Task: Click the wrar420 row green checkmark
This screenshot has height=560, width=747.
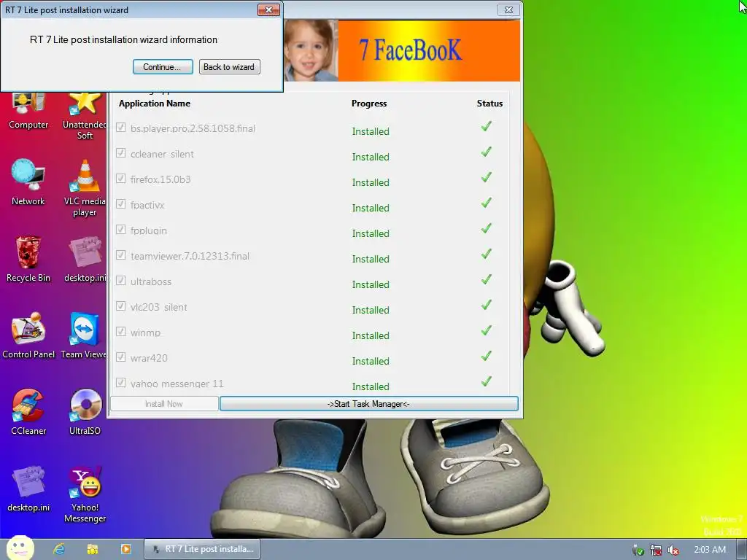Action: (x=486, y=356)
